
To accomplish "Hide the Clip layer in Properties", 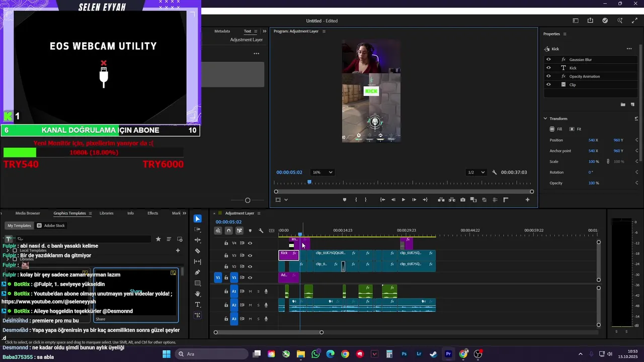I will (x=548, y=84).
